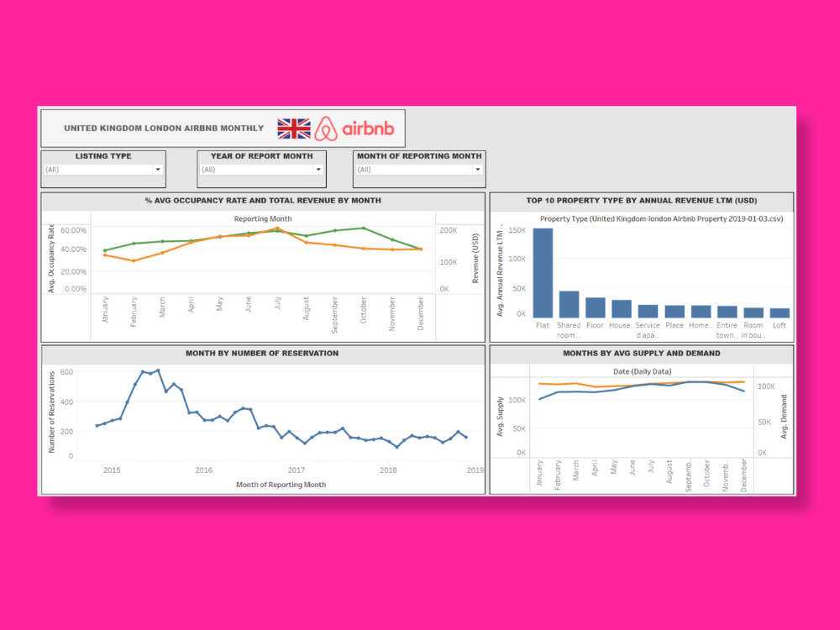Click the heading '% AVG OCCUPANCY RATE AND TOTAL REVENUE BY MONTH'
The image size is (840, 630).
263,201
